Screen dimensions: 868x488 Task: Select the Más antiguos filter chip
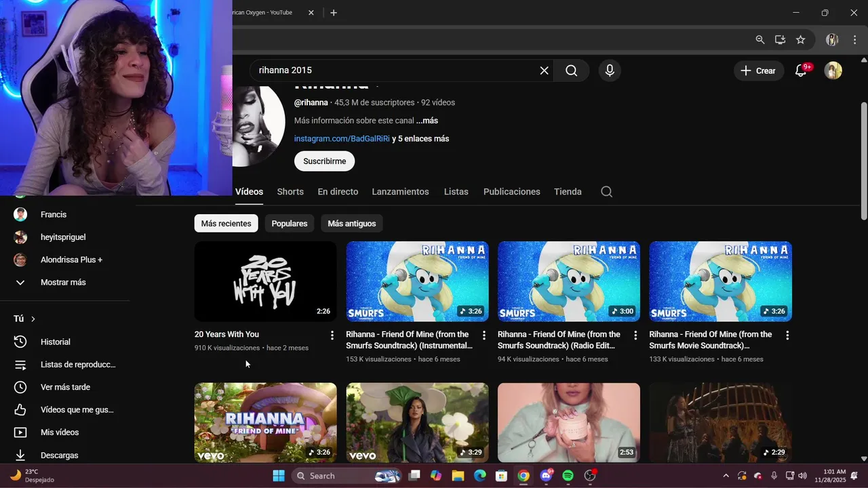point(351,224)
